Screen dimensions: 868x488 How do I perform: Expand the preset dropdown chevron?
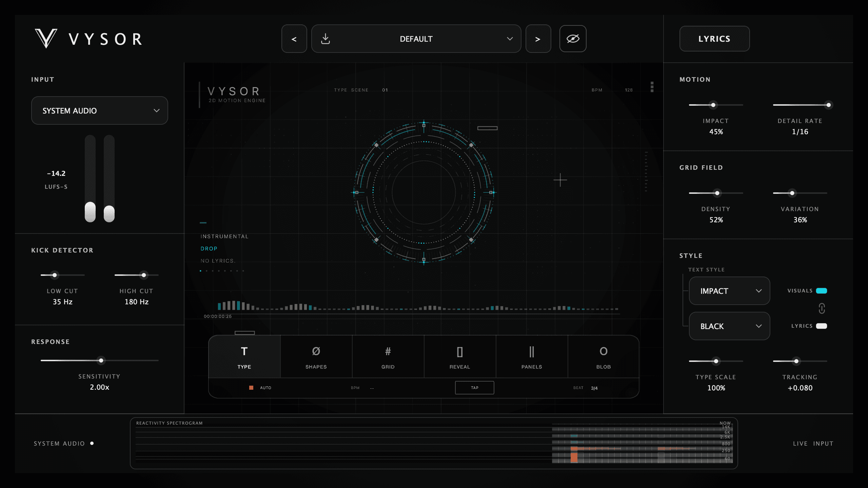point(510,39)
